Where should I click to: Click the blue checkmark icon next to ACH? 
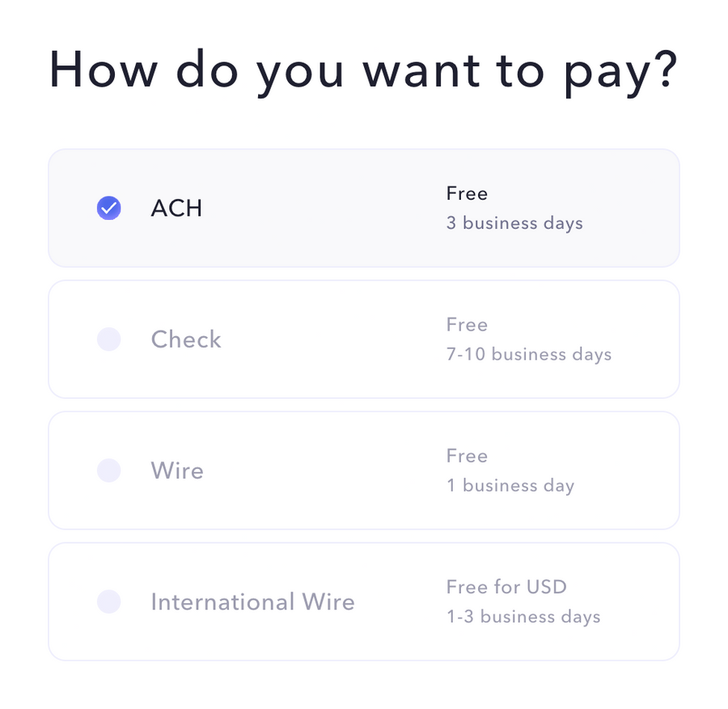(108, 208)
